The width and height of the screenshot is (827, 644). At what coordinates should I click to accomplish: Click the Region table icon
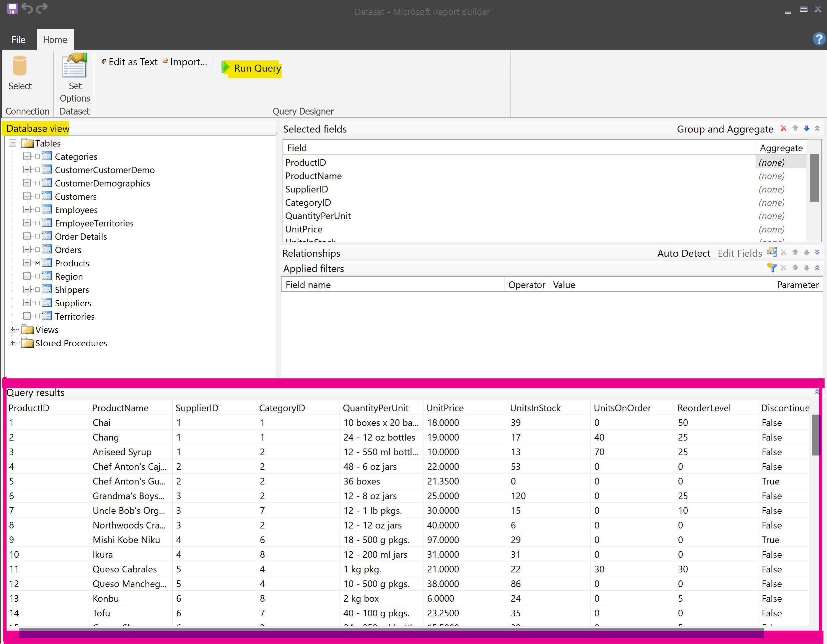47,276
